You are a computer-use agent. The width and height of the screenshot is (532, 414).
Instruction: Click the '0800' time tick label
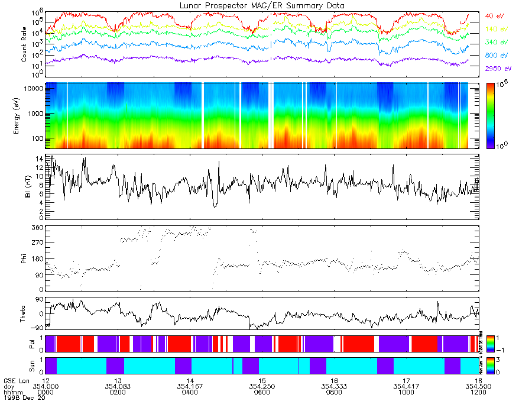[334, 392]
